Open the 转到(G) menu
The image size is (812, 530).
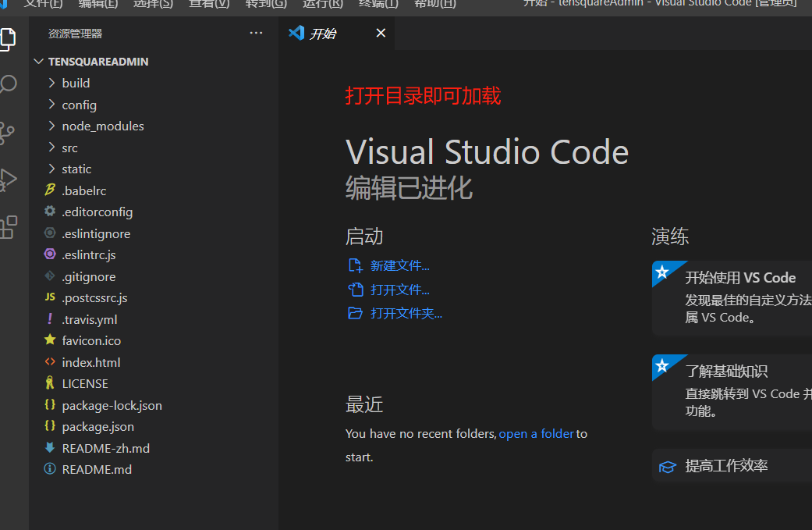(266, 4)
